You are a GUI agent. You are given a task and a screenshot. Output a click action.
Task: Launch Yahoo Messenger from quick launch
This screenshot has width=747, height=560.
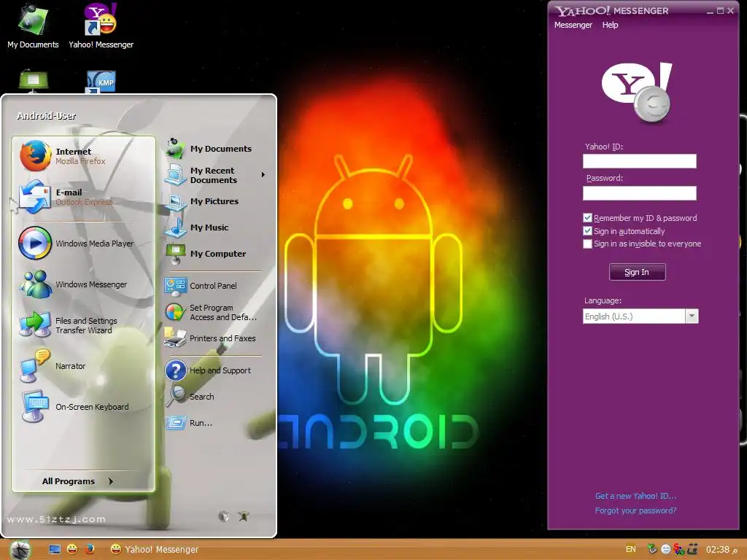coord(72,550)
